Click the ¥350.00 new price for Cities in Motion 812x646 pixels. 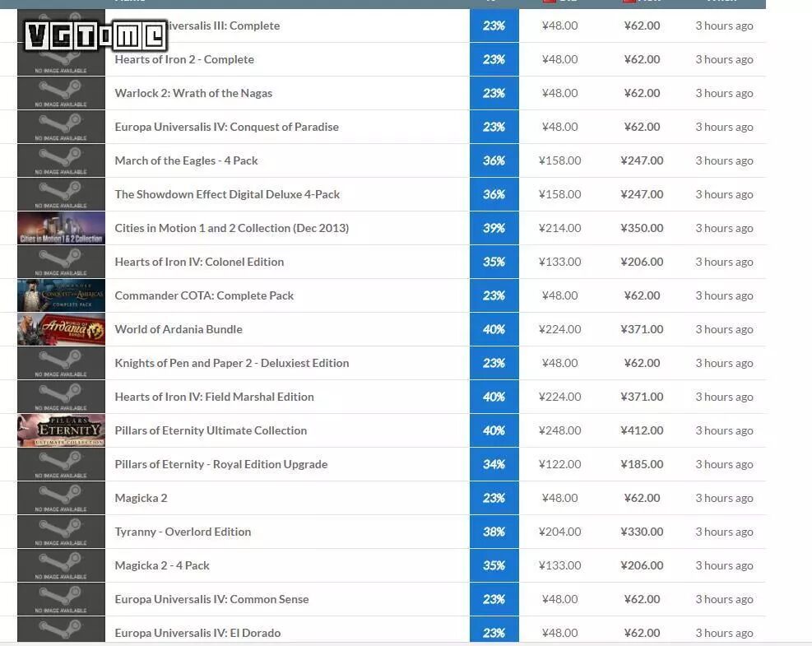coord(643,228)
